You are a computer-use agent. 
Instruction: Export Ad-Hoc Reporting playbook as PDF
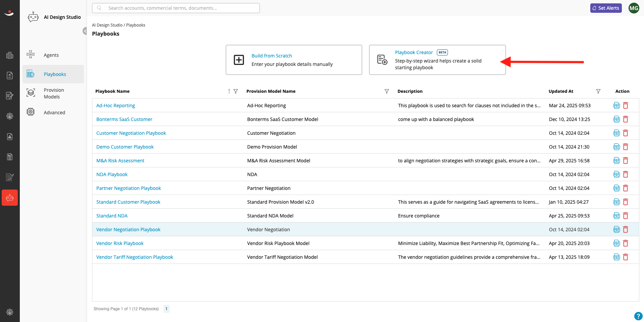[x=616, y=106]
